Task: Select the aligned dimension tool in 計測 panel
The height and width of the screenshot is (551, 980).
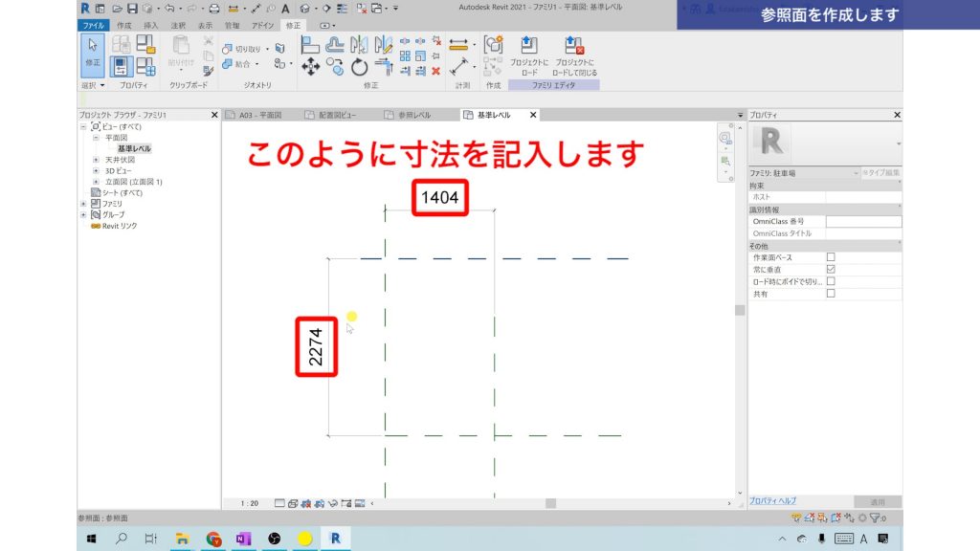Action: click(458, 42)
